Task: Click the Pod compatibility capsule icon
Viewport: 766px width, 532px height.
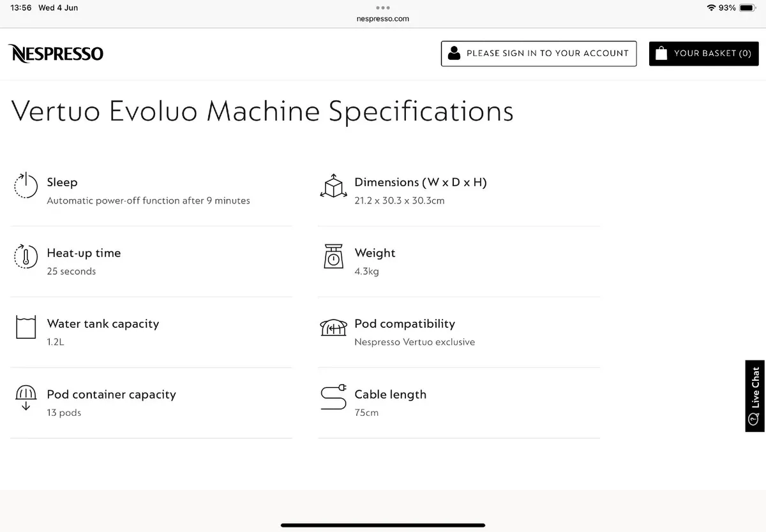Action: pyautogui.click(x=333, y=327)
